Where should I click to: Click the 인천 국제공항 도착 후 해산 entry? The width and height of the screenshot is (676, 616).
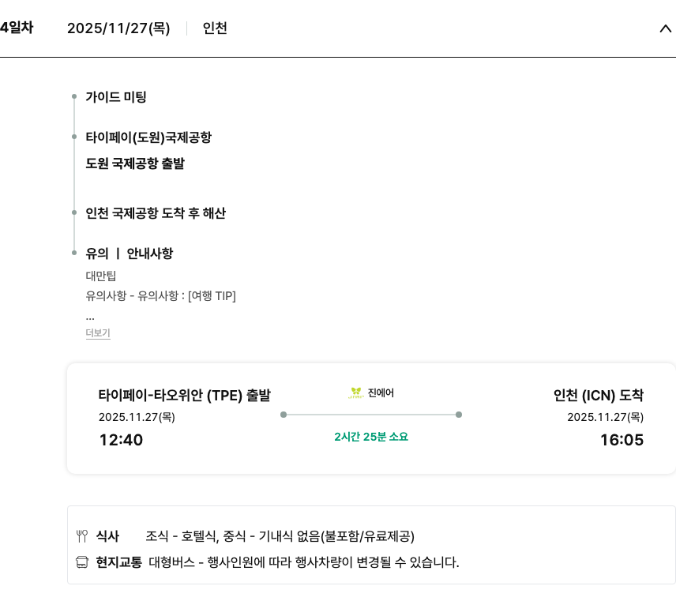coord(156,213)
